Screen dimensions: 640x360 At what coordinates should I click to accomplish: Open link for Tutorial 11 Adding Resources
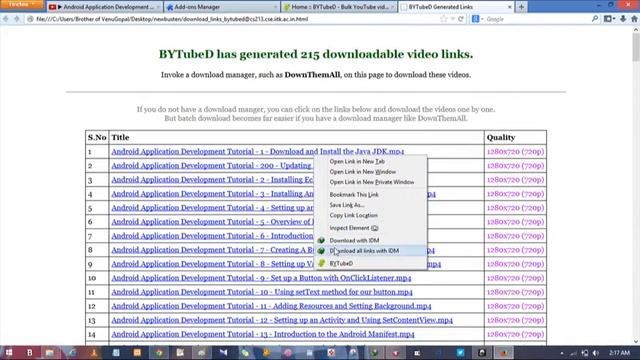271,306
